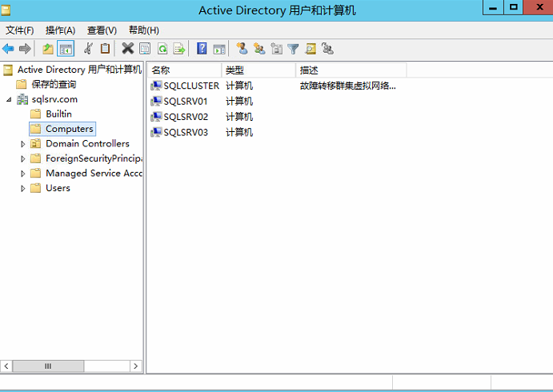Select the Managed Service Accounts container
The height and width of the screenshot is (392, 553).
pyautogui.click(x=94, y=173)
